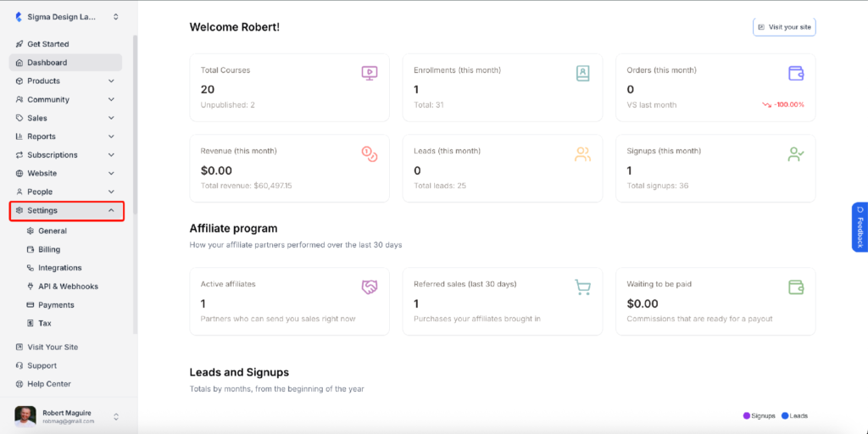
Task: Click the Unpublished: 2 text
Action: coord(227,104)
